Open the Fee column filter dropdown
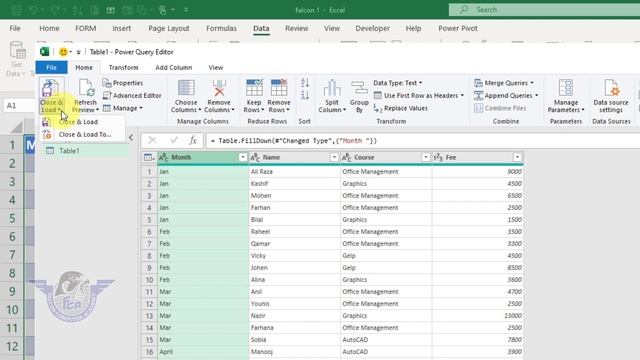 click(517, 158)
